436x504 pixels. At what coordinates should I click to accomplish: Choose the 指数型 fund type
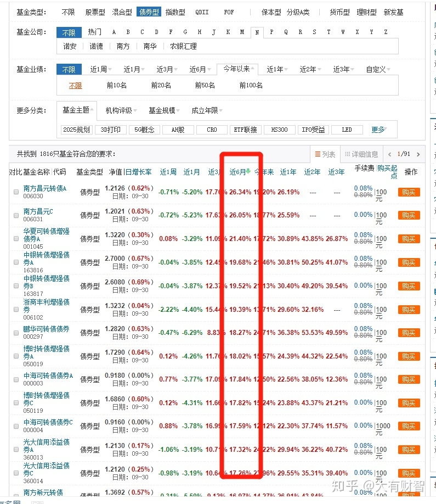point(175,12)
